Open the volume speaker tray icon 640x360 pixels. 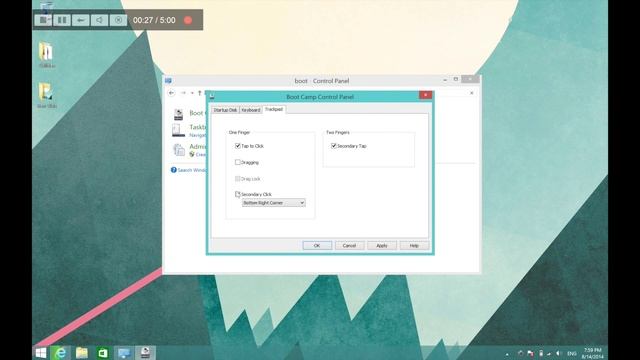(x=558, y=353)
